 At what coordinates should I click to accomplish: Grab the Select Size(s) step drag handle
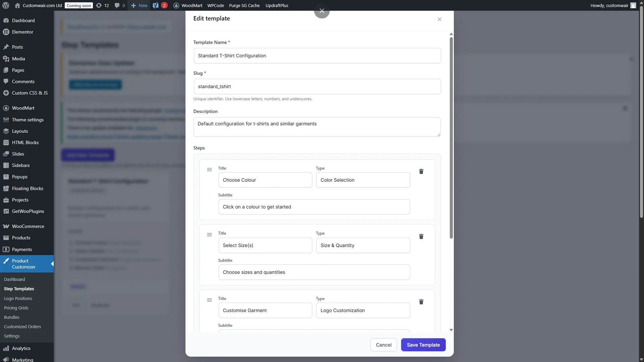(x=209, y=235)
